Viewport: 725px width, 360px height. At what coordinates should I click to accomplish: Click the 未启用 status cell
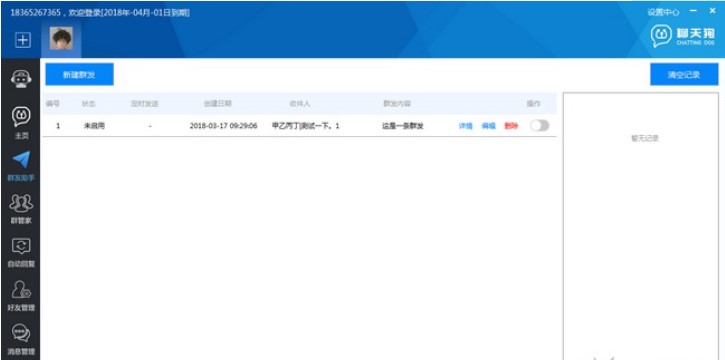pos(94,126)
